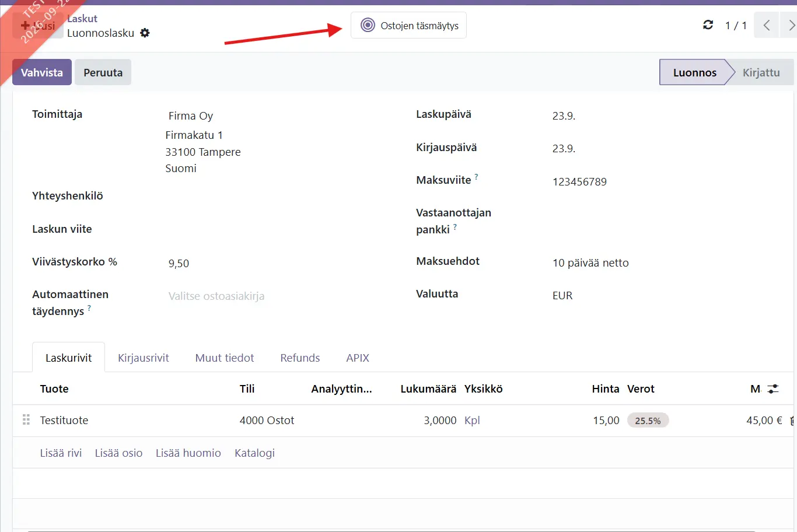
Task: Grab the drag handle on Testituote row
Action: point(26,420)
